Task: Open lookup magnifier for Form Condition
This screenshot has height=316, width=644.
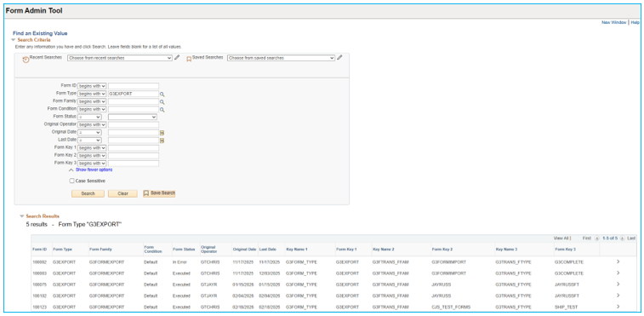Action: (x=162, y=110)
